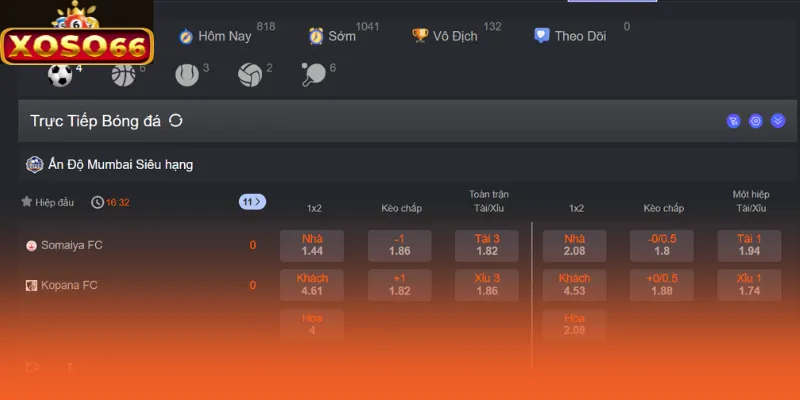Image resolution: width=800 pixels, height=400 pixels.
Task: Collapse section with purple double-chevron icon
Action: pyautogui.click(x=778, y=121)
